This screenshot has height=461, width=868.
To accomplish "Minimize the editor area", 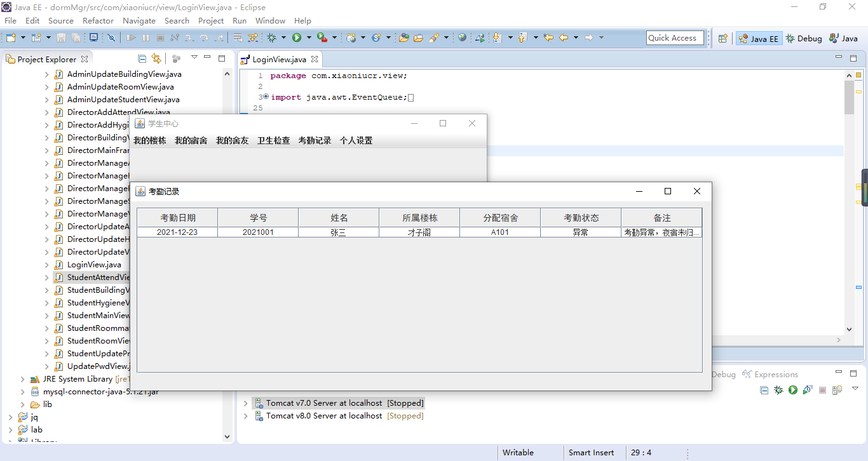I will tap(839, 58).
